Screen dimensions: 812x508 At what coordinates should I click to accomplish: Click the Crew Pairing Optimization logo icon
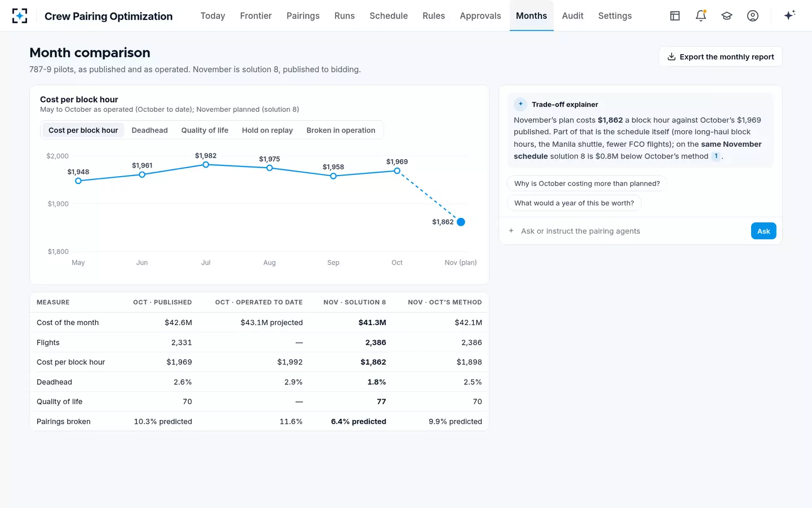20,16
